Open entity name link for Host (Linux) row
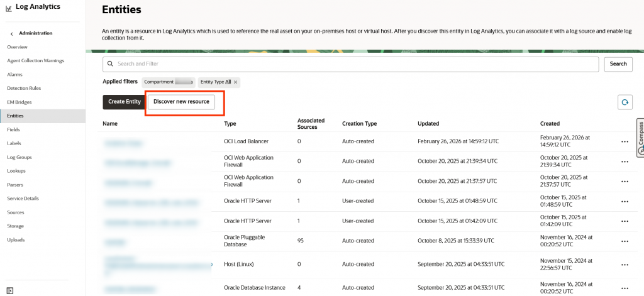 coord(158,265)
